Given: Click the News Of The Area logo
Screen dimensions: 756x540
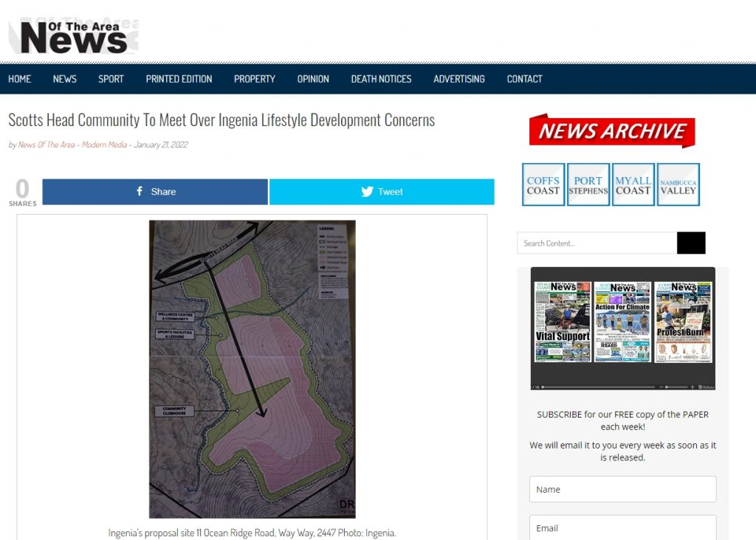Looking at the screenshot, I should (73, 36).
